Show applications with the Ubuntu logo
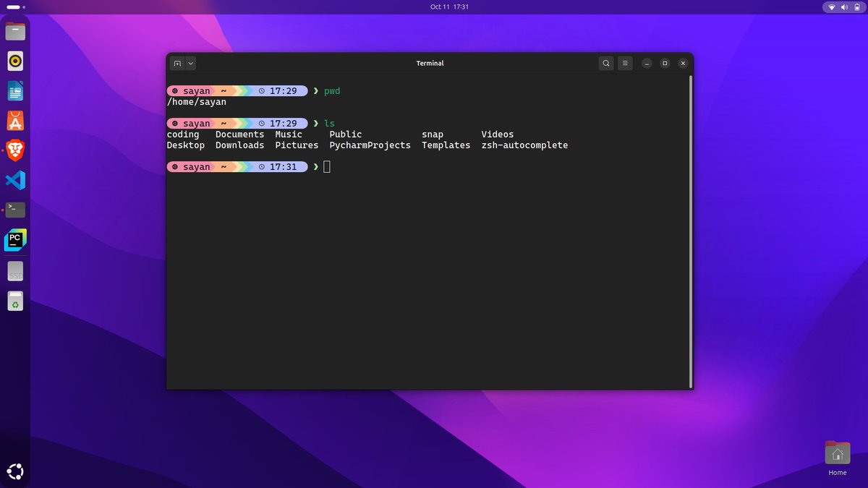Image resolution: width=868 pixels, height=488 pixels. pos(15,471)
